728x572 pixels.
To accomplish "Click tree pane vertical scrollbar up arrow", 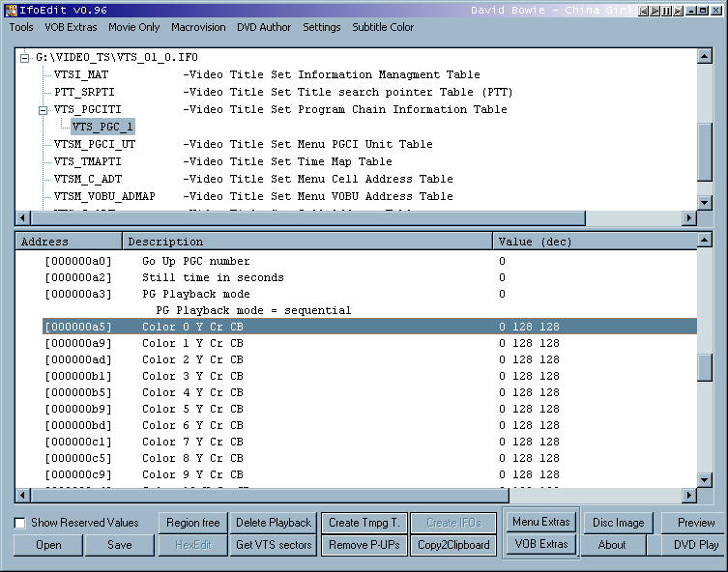I will pos(705,56).
